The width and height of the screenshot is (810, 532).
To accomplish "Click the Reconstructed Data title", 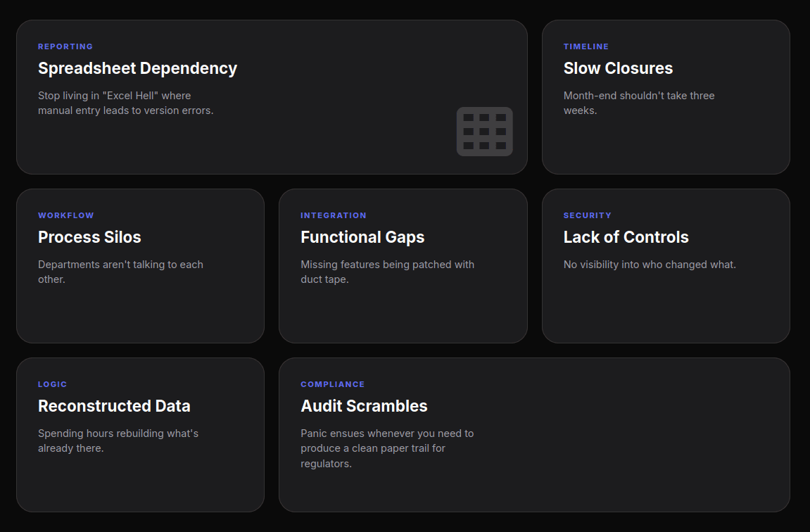I will (114, 406).
